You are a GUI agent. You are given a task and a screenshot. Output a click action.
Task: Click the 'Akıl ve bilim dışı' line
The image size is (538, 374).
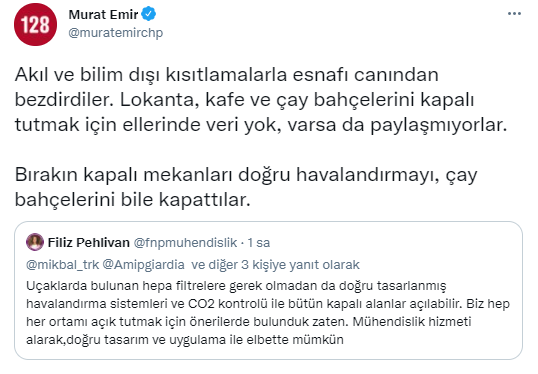(x=226, y=75)
